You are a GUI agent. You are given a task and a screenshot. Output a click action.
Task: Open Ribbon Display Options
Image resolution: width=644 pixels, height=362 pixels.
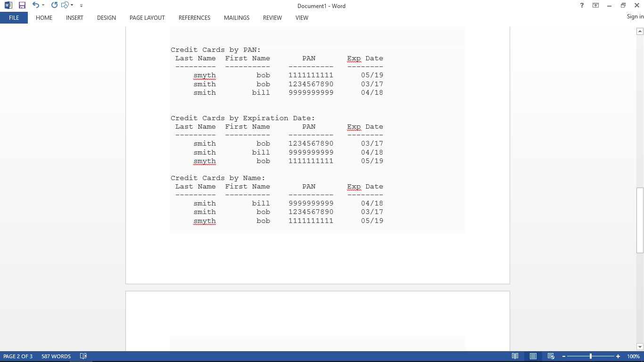[x=596, y=6]
